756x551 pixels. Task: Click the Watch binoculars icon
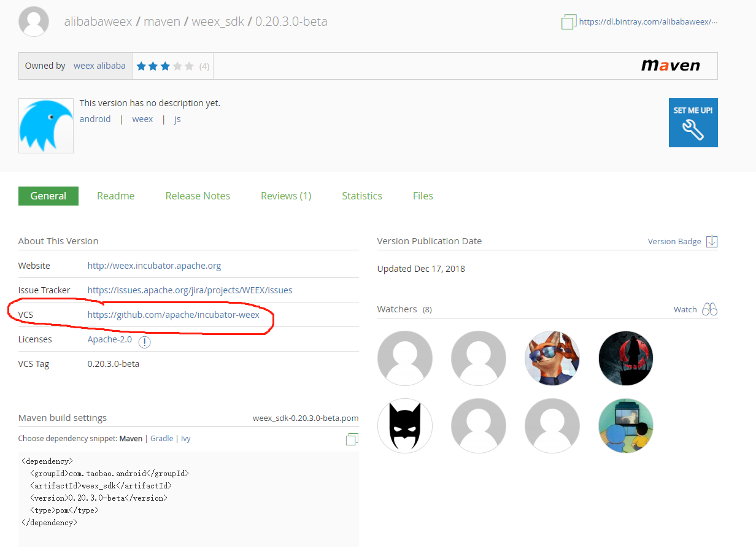(x=710, y=309)
